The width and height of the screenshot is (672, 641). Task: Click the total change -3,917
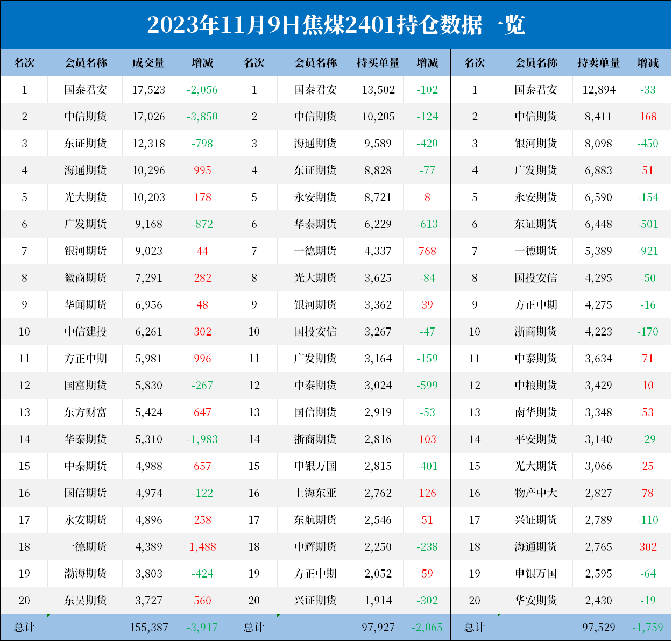[x=202, y=628]
